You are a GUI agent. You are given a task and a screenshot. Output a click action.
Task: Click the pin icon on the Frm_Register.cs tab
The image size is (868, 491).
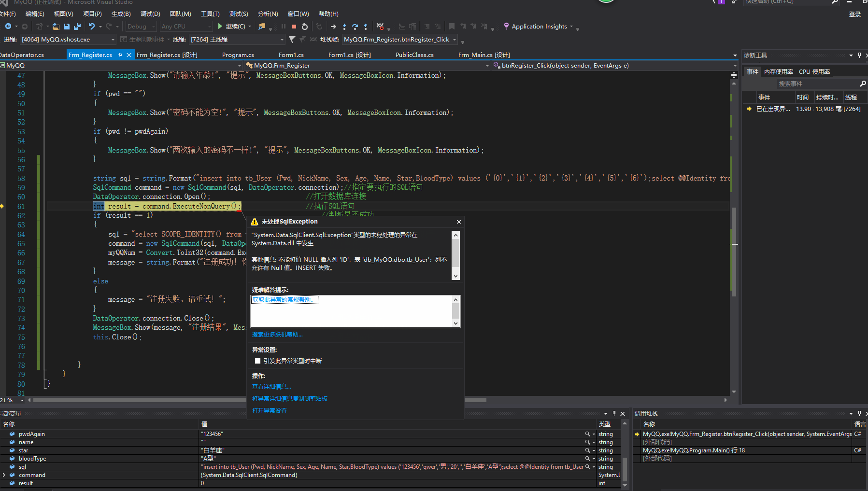[120, 55]
